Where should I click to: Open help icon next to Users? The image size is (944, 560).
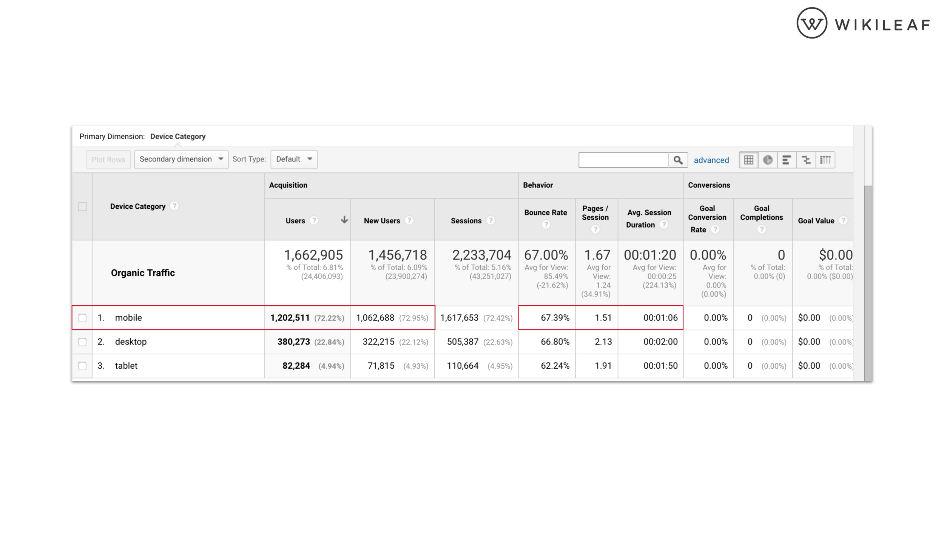pos(314,220)
